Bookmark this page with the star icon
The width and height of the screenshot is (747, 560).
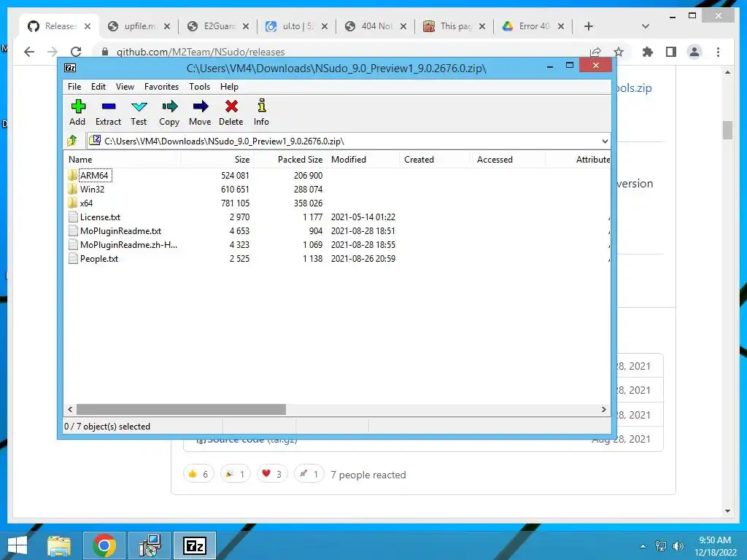point(619,52)
